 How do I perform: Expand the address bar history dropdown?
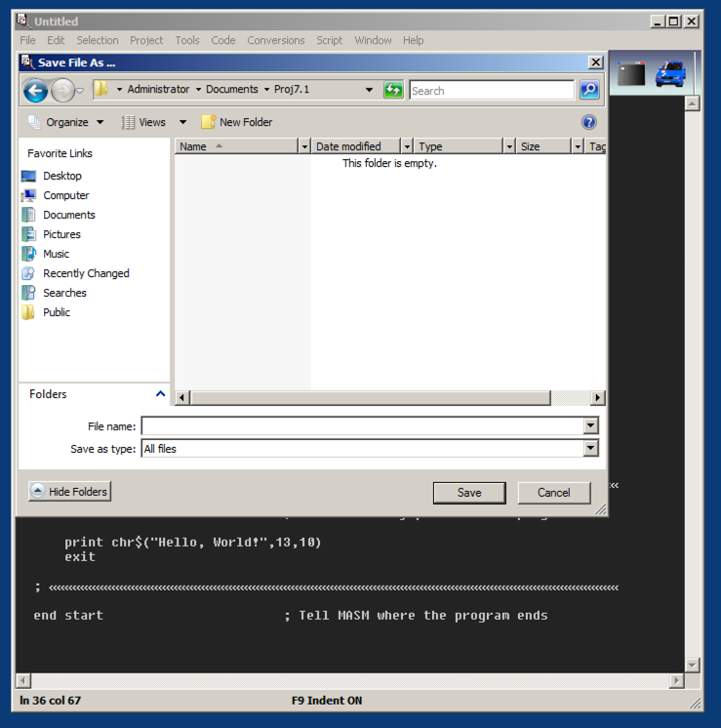(x=369, y=90)
